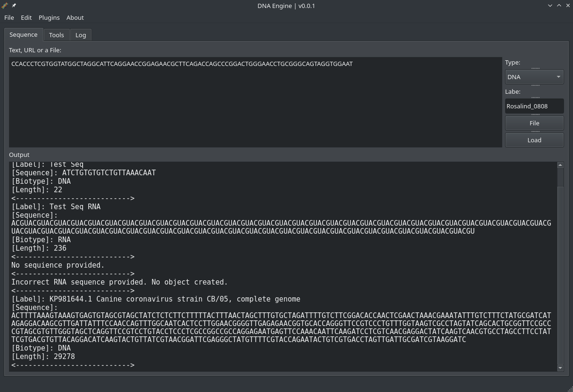The width and height of the screenshot is (573, 392).
Task: Click inside the sequence text area
Action: [x=255, y=102]
